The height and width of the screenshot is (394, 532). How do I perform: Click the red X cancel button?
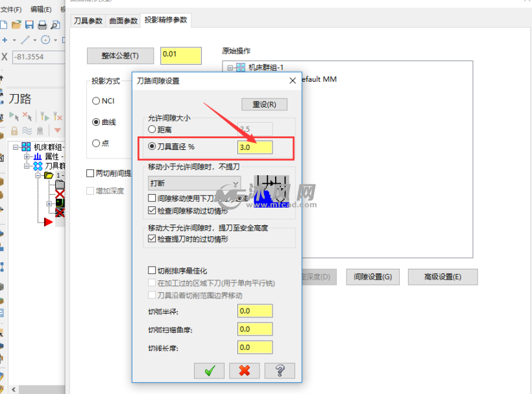[x=245, y=370]
